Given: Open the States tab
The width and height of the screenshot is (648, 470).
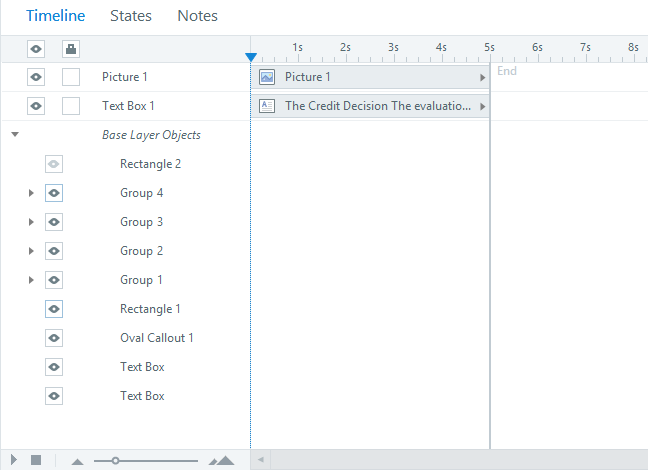Looking at the screenshot, I should click(x=131, y=16).
